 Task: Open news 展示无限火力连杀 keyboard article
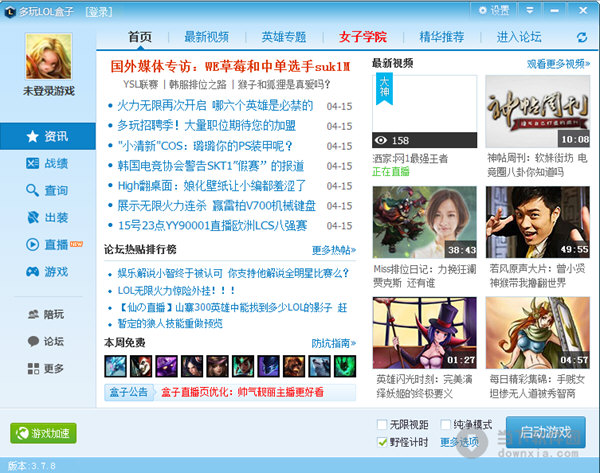pos(216,206)
